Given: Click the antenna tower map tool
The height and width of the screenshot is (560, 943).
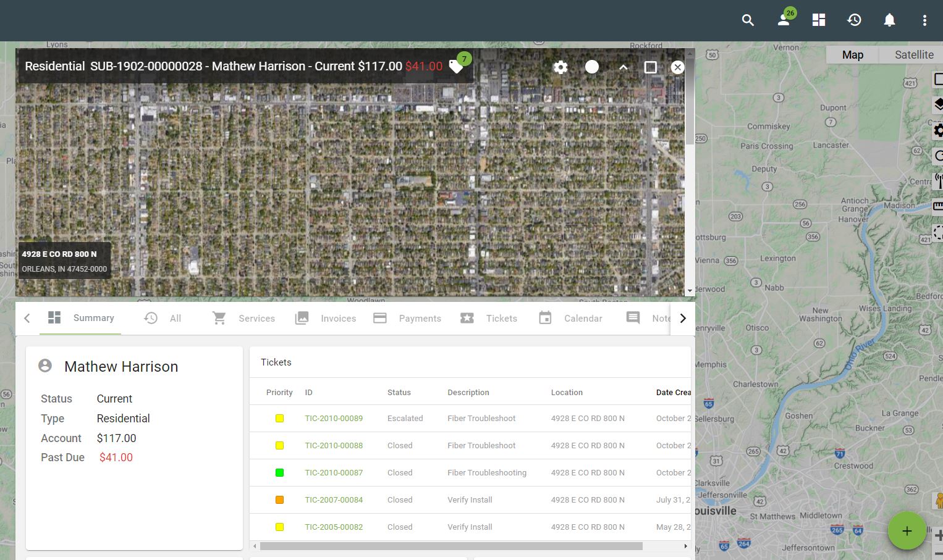Looking at the screenshot, I should pos(938,181).
